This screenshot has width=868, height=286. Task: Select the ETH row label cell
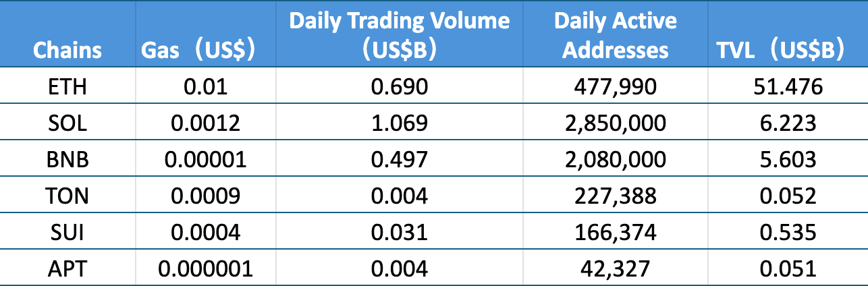point(67,87)
